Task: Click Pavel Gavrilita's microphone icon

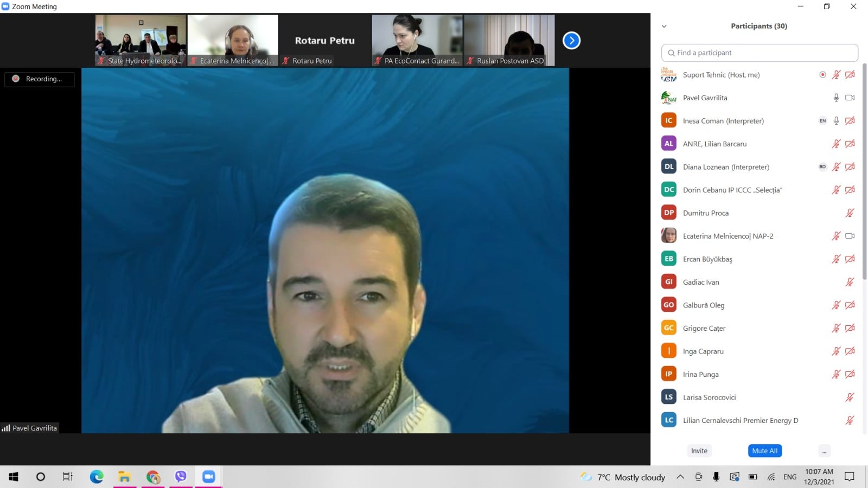Action: tap(836, 98)
